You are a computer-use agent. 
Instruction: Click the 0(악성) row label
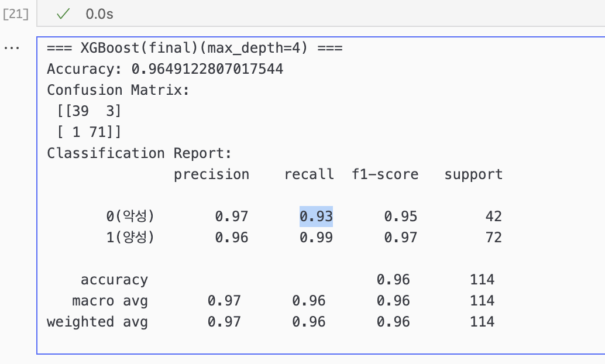[130, 216]
